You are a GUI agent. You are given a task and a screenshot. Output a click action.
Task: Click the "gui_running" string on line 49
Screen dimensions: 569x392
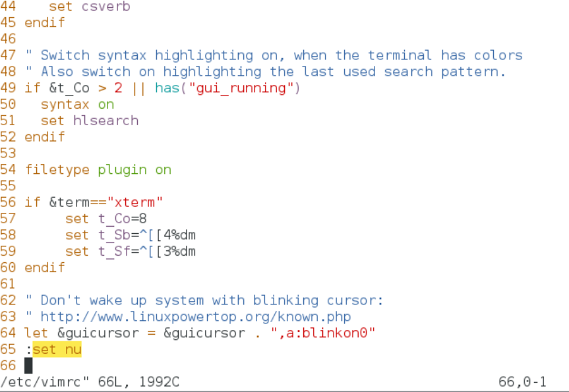241,88
